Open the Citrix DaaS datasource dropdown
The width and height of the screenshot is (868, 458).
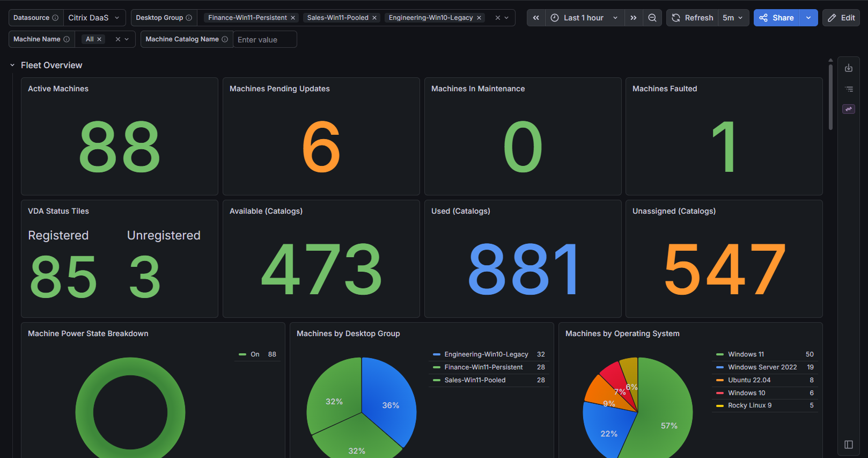pos(94,18)
